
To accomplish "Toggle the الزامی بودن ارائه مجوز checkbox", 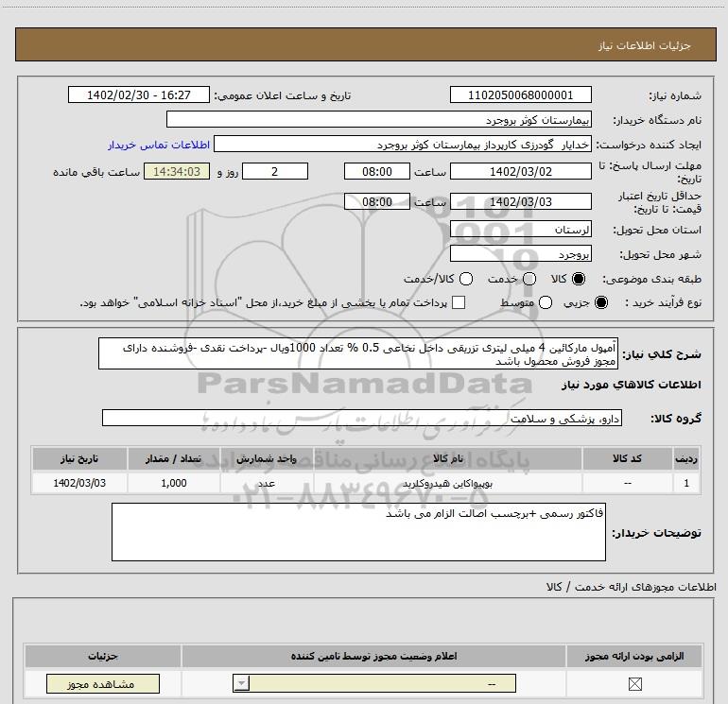I will 634,683.
